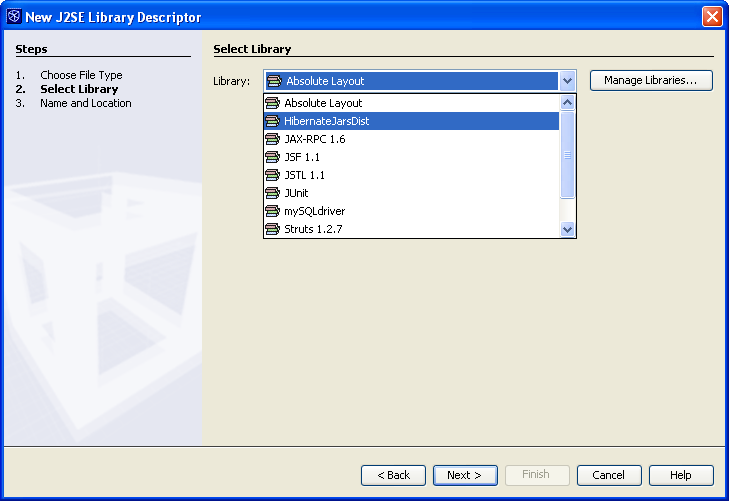Pick mySQLdriver from the library list
The height and width of the screenshot is (501, 729).
coord(411,211)
